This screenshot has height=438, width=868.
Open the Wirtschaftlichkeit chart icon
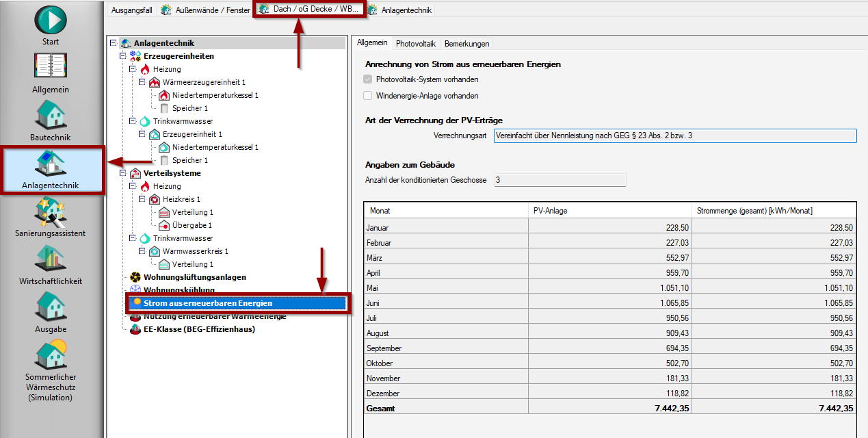pos(51,259)
